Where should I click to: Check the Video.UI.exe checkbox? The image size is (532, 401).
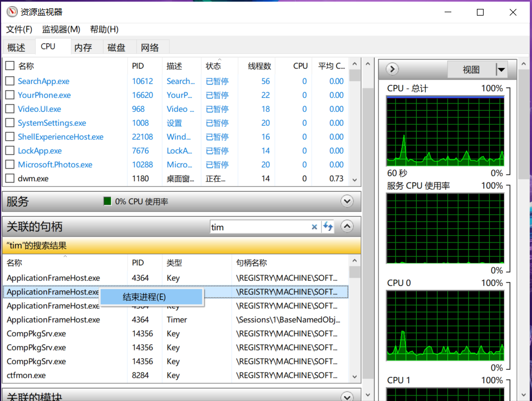[x=10, y=109]
